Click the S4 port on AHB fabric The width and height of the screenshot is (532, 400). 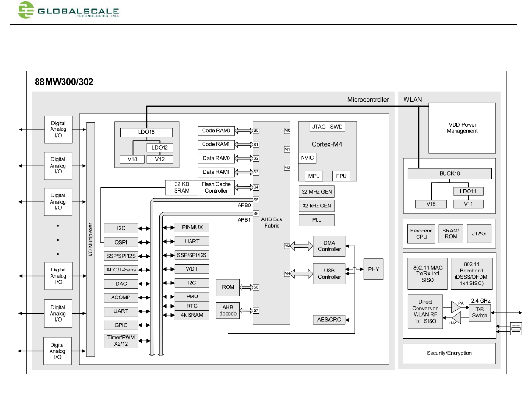coord(256,187)
